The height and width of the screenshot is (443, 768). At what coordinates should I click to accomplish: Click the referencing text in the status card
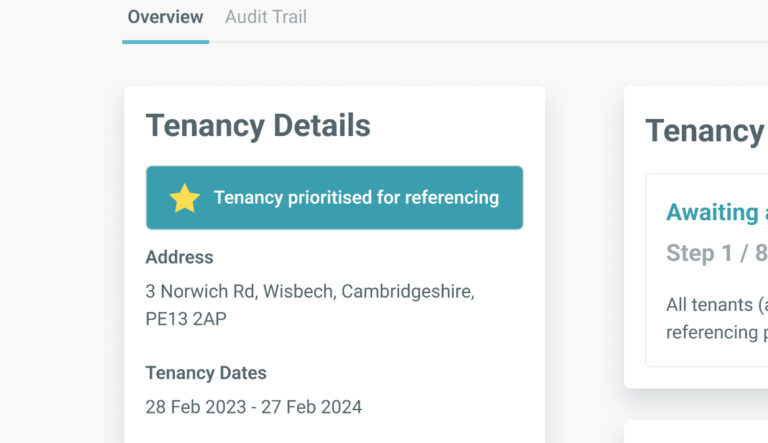[x=712, y=332]
